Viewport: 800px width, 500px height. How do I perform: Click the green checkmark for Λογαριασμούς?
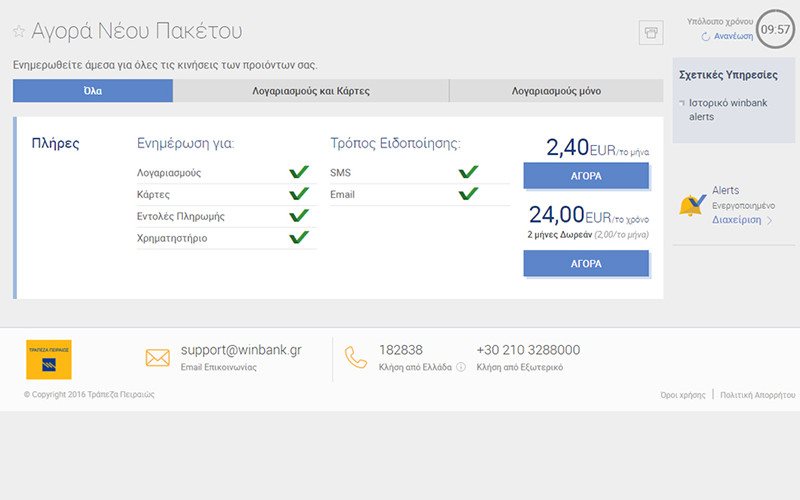tap(298, 172)
